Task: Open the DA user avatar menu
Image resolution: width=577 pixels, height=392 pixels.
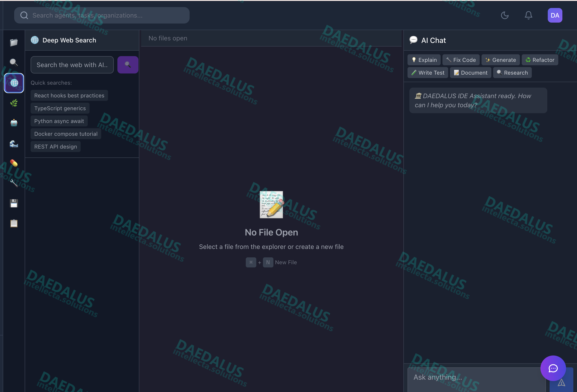Action: 555,15
